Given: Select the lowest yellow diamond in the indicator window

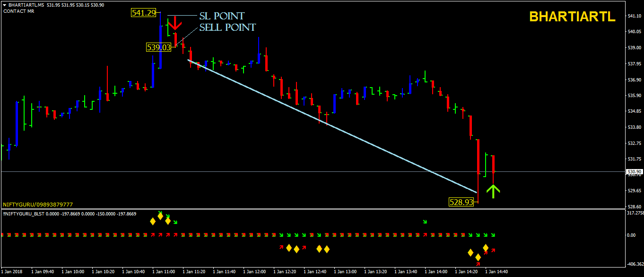Looking at the screenshot, I should coord(478,257).
